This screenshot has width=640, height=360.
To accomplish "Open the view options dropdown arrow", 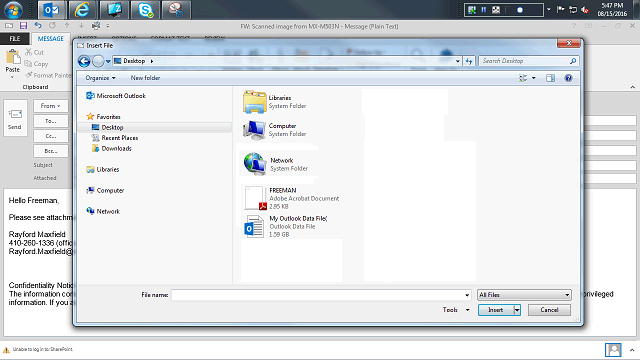I will point(533,78).
